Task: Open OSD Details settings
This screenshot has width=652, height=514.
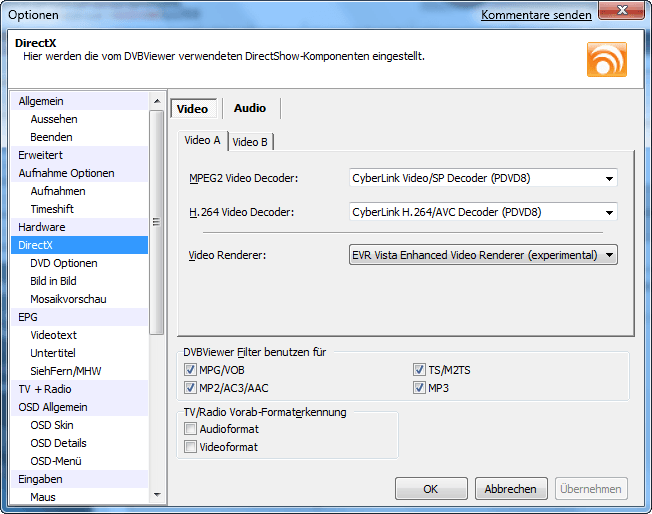Action: tap(79, 443)
